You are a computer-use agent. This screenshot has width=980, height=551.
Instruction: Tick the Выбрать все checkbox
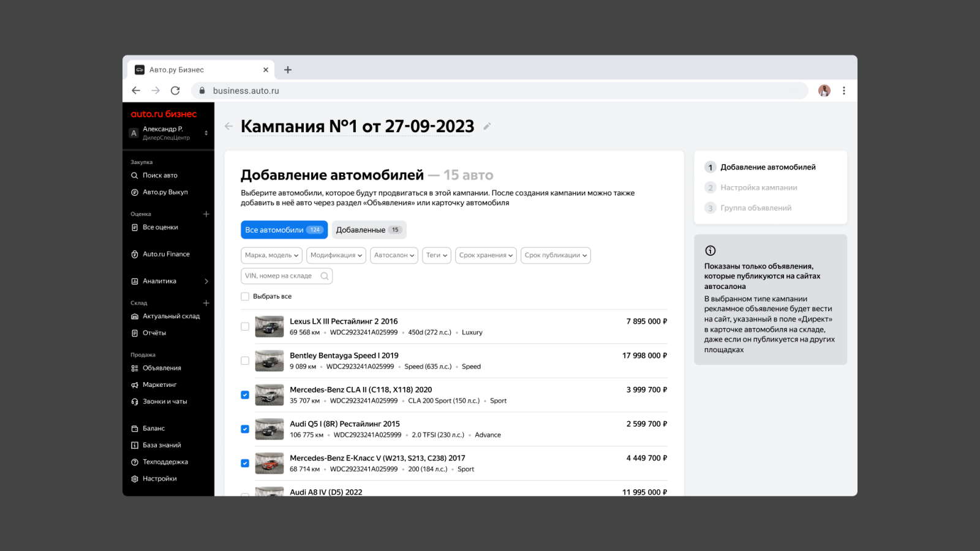(245, 296)
